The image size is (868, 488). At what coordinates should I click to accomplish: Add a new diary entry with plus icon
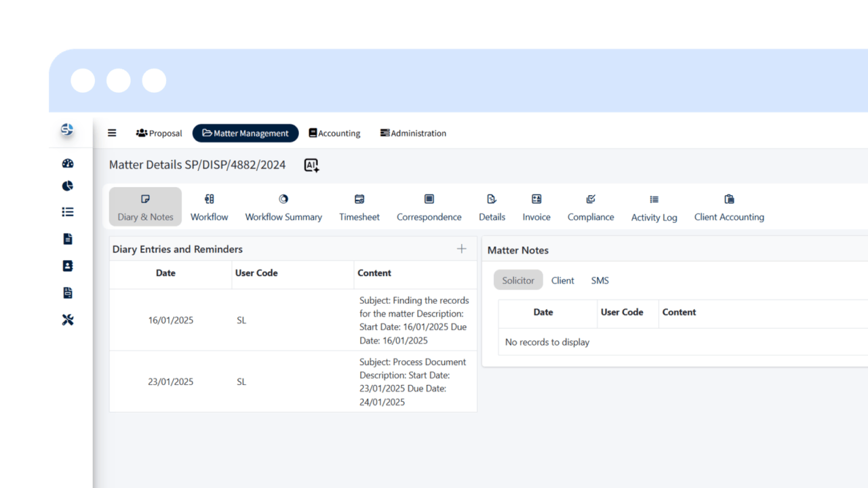[462, 249]
